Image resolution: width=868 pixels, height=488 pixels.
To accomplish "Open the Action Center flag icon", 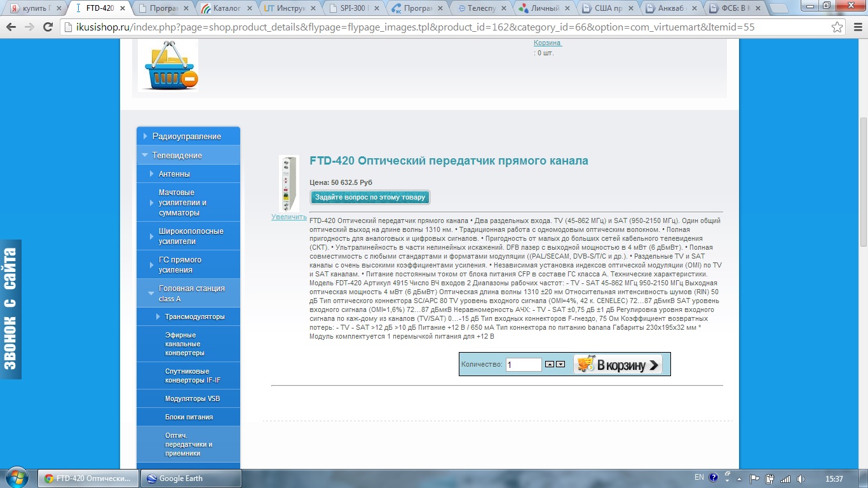I will [755, 478].
